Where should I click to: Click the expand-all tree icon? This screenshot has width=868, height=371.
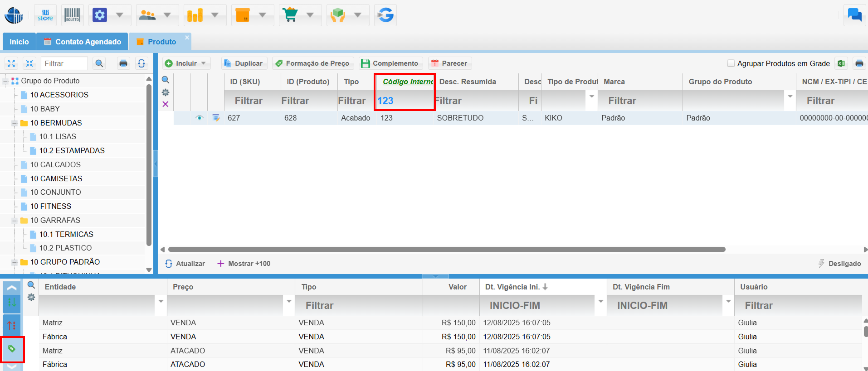pyautogui.click(x=11, y=63)
